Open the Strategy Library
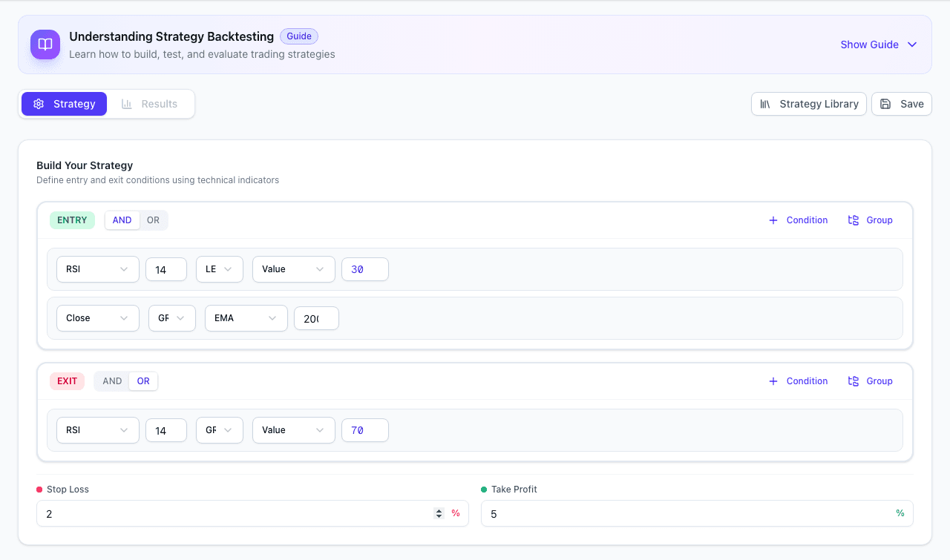 [x=808, y=104]
